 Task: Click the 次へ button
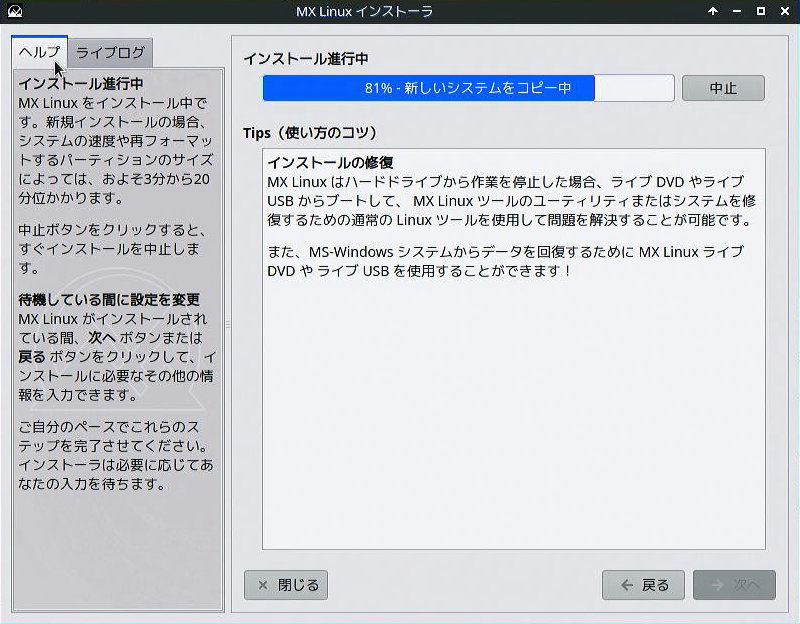pyautogui.click(x=734, y=585)
